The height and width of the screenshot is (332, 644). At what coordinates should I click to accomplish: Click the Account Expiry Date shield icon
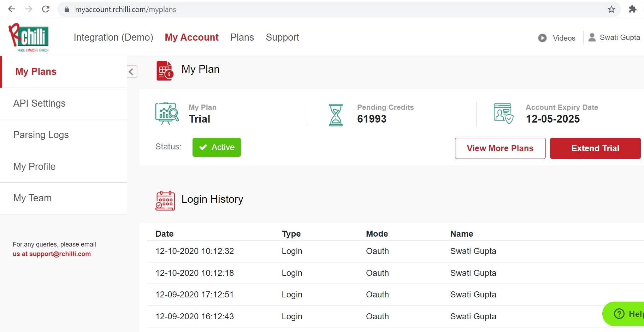click(503, 113)
